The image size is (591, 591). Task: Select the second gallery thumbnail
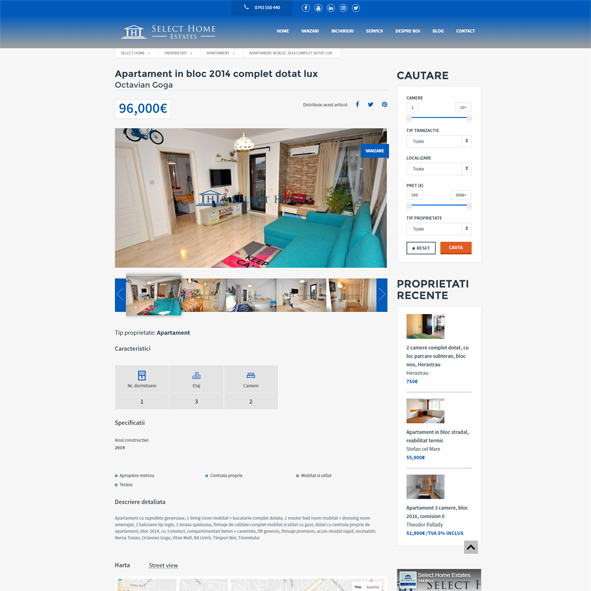(204, 295)
